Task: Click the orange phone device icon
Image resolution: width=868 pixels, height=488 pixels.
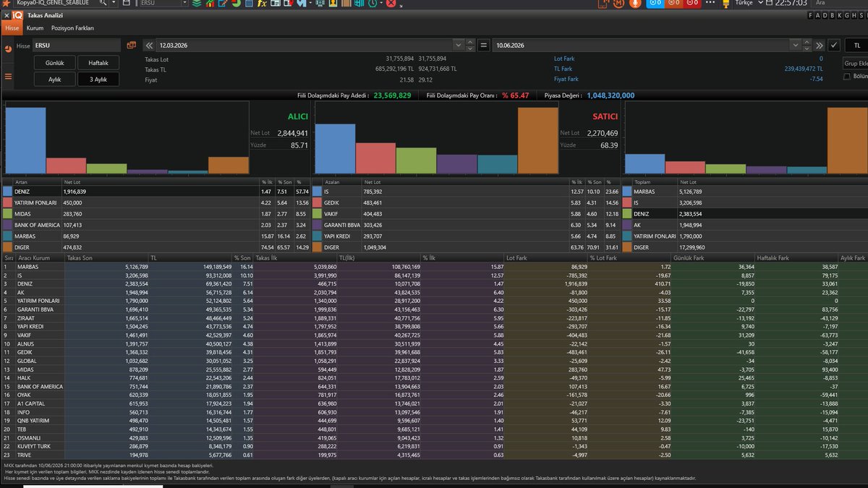Action: pyautogui.click(x=603, y=3)
